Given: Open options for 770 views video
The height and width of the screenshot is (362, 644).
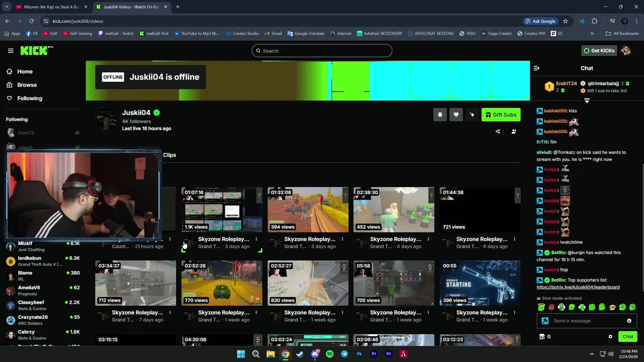Looking at the screenshot, I should click(256, 313).
